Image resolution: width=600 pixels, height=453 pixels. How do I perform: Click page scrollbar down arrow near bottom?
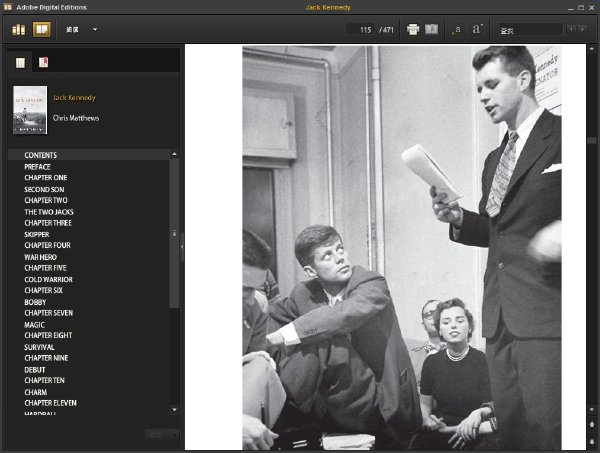pyautogui.click(x=592, y=410)
